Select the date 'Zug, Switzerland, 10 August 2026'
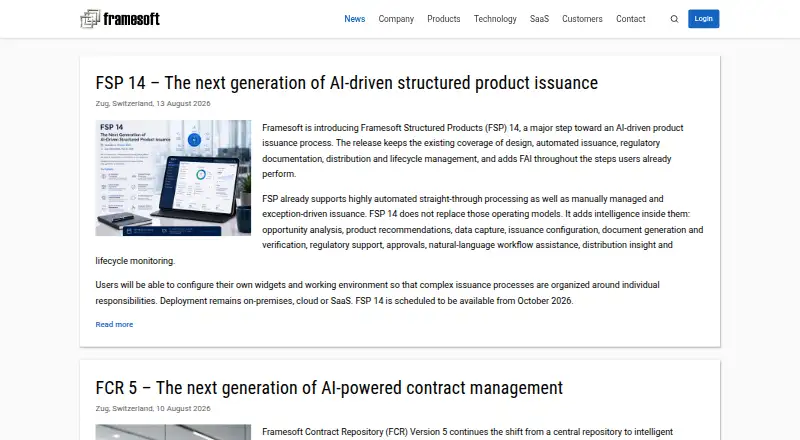 [153, 408]
